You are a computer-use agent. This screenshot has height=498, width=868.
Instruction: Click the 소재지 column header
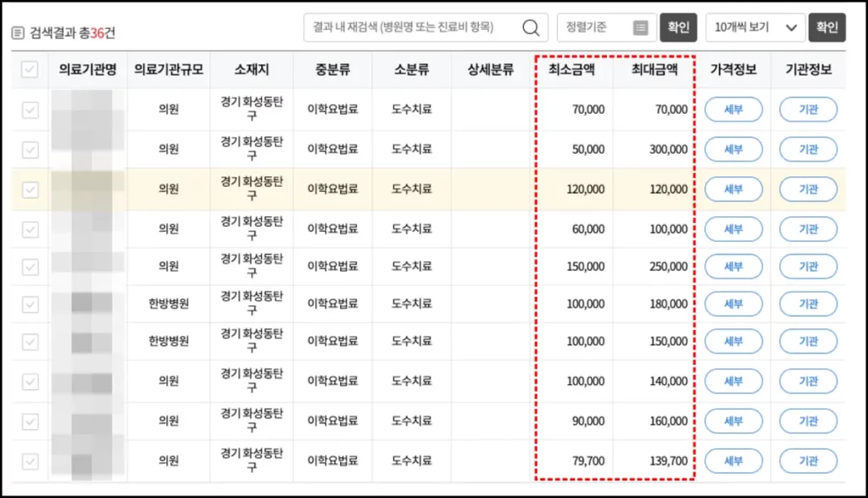[x=251, y=70]
